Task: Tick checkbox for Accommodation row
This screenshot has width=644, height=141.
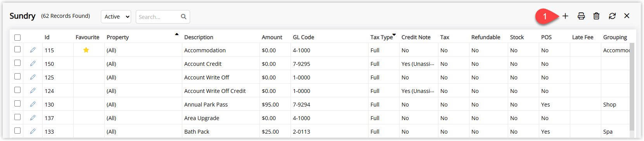Action: [x=17, y=49]
